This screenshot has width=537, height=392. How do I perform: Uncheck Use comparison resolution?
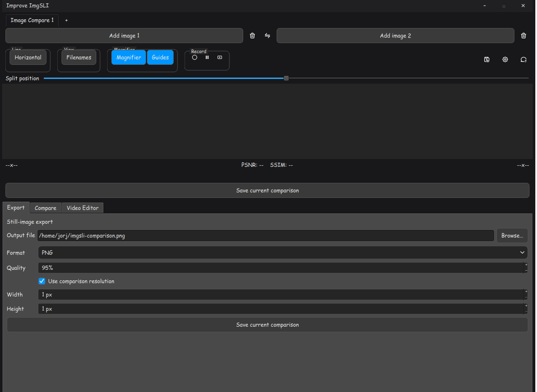(42, 281)
